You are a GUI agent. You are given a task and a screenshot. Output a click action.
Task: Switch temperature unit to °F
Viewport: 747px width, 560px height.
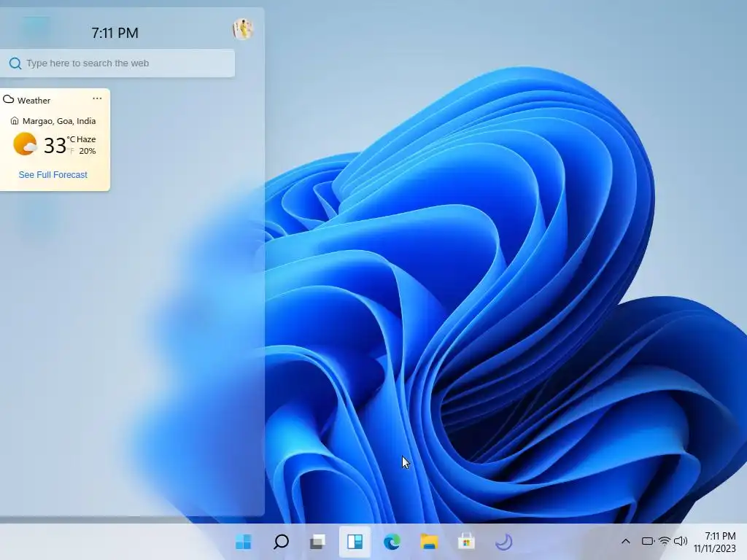point(71,151)
